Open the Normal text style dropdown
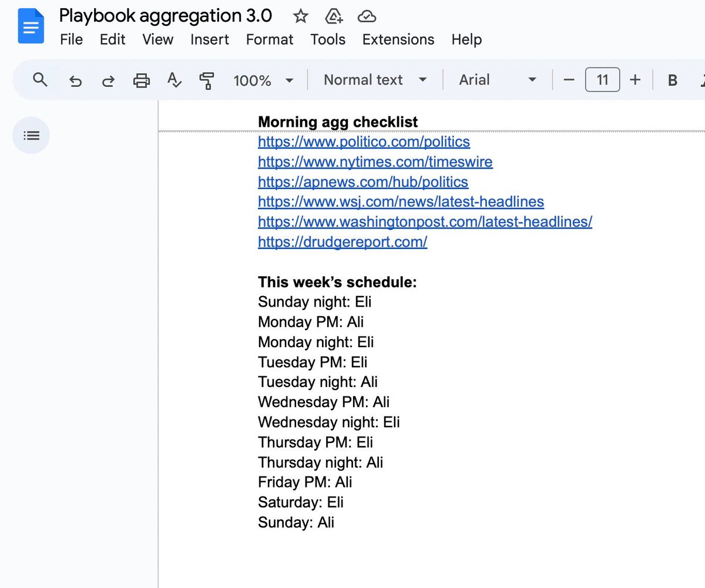Image resolution: width=705 pixels, height=588 pixels. click(375, 80)
